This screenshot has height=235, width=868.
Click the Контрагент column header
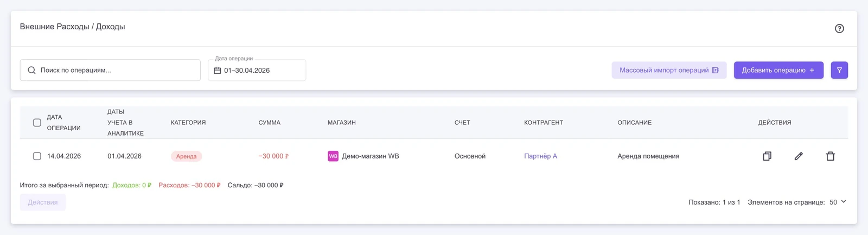[x=544, y=123]
